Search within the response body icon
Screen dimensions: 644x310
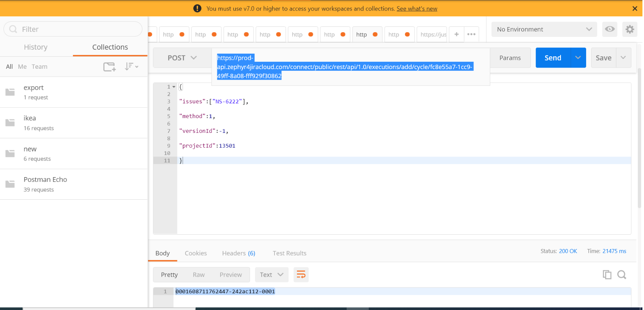click(x=621, y=275)
